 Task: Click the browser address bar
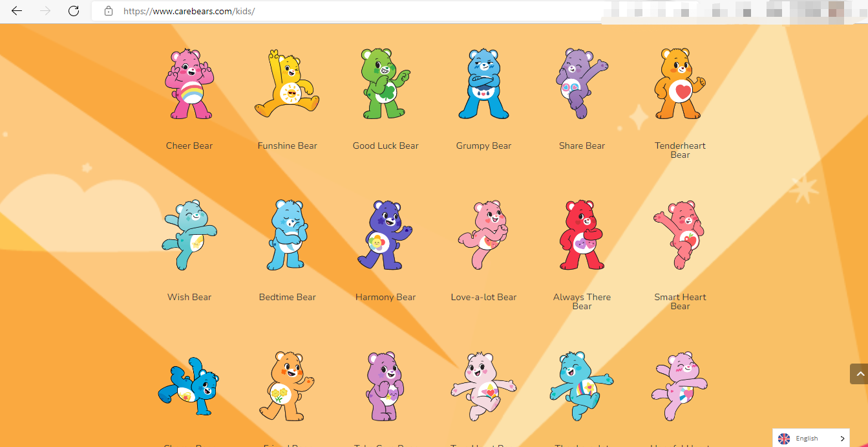tap(259, 11)
